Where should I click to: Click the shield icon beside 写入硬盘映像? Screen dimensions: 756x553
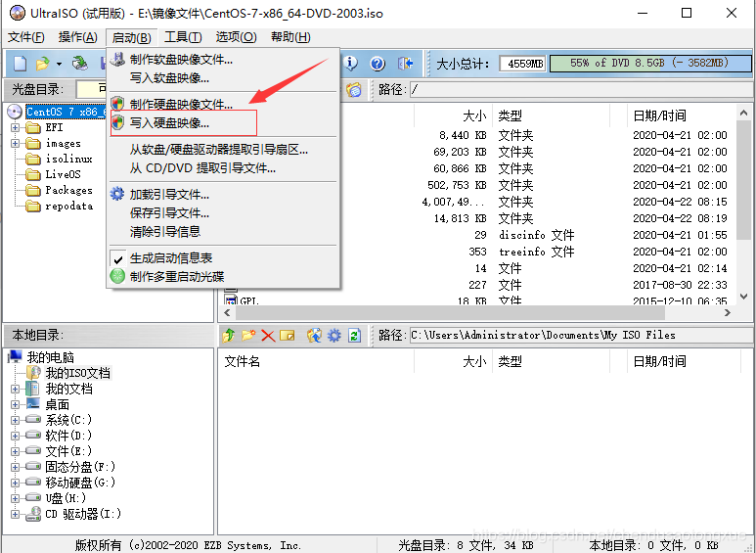point(117,122)
